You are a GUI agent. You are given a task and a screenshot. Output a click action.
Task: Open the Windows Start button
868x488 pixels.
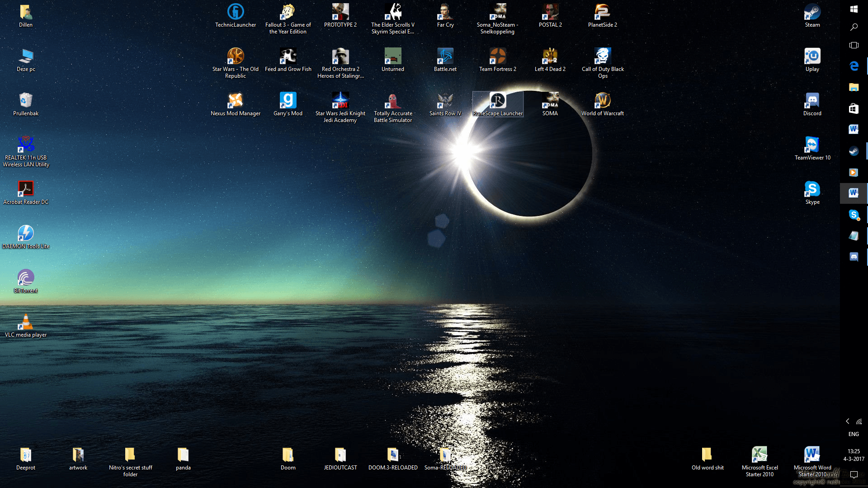[x=854, y=9]
